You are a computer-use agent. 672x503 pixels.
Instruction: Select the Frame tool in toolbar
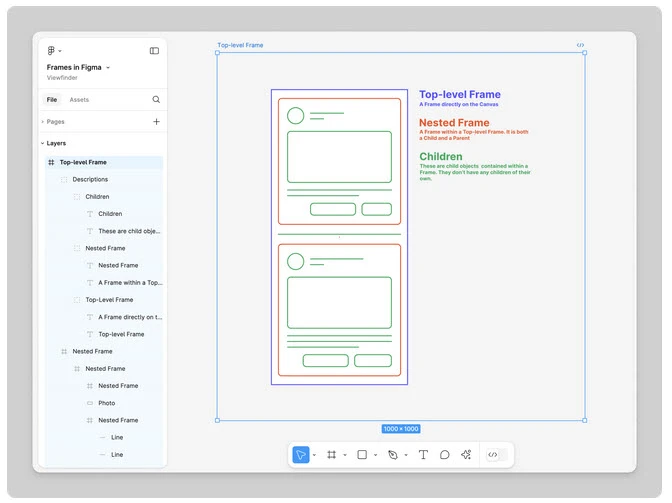tap(331, 455)
